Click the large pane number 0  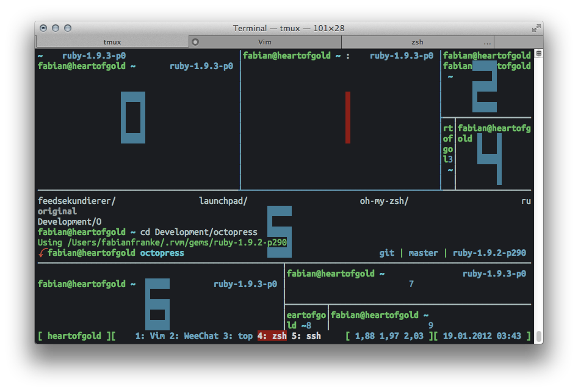pyautogui.click(x=133, y=118)
